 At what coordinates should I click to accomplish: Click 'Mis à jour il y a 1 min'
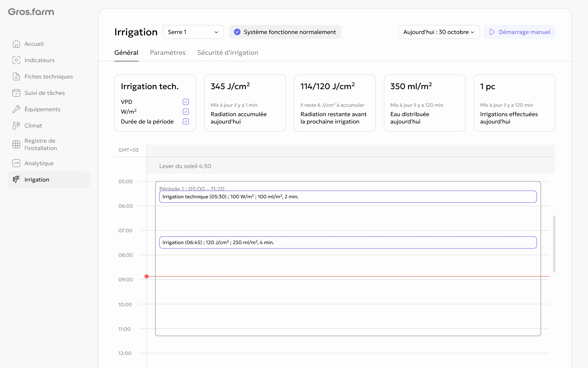[234, 105]
